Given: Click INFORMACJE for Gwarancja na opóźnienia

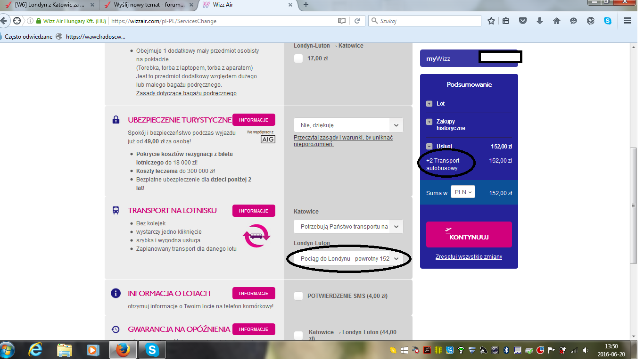Looking at the screenshot, I should (254, 329).
